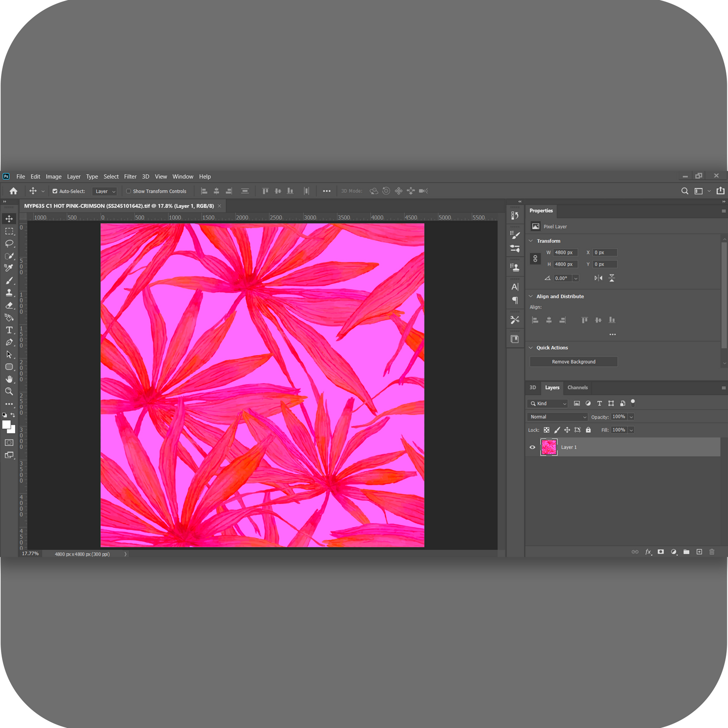Toggle Lock position for the layer
This screenshot has height=728, width=728.
coord(567,430)
